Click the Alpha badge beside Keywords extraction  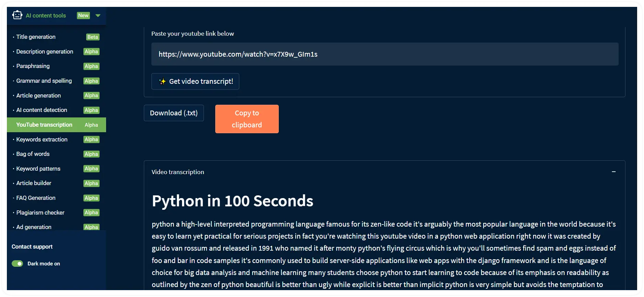tap(91, 139)
